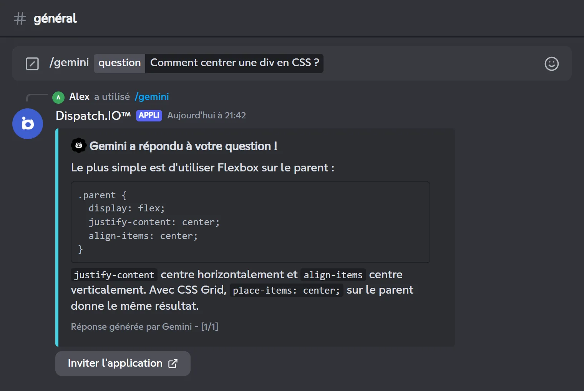Screen dimensions: 584x392
Task: Click the Gemini embed author icon
Action: click(79, 146)
